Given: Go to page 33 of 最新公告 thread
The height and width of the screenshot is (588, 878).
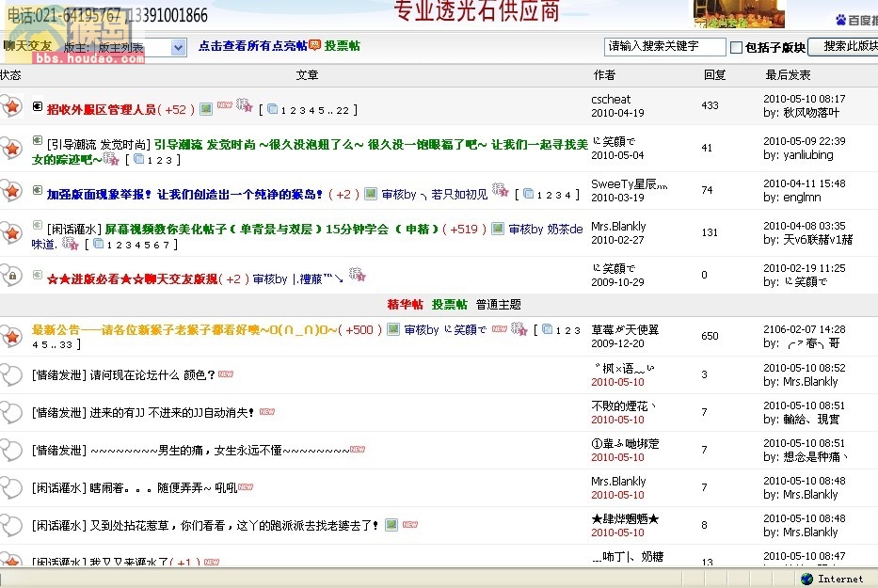Looking at the screenshot, I should [x=66, y=345].
